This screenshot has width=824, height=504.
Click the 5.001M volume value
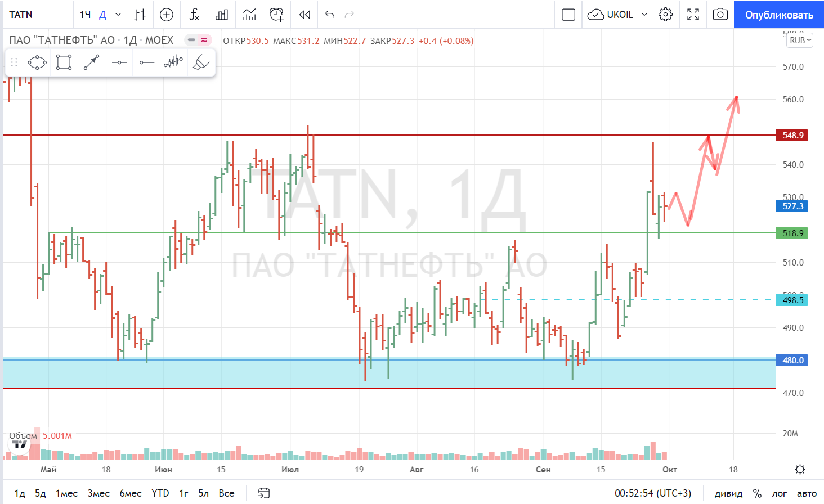[57, 435]
